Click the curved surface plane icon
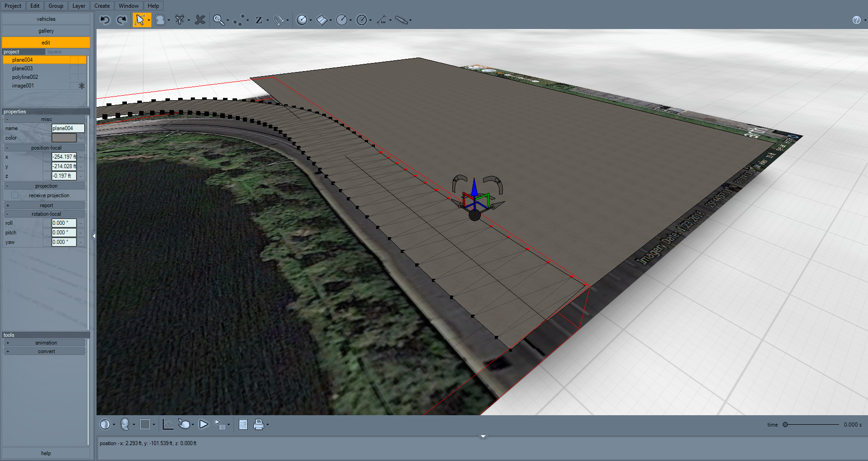The image size is (868, 461). [321, 20]
